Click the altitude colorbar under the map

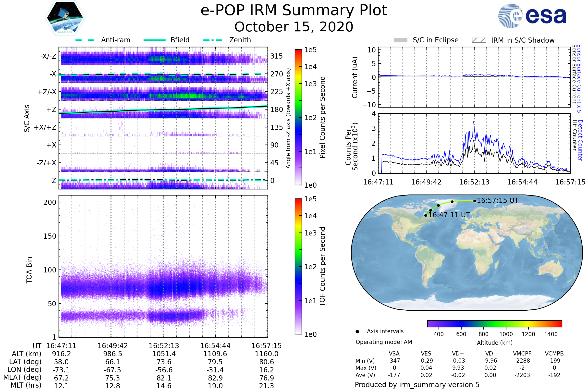point(494,323)
